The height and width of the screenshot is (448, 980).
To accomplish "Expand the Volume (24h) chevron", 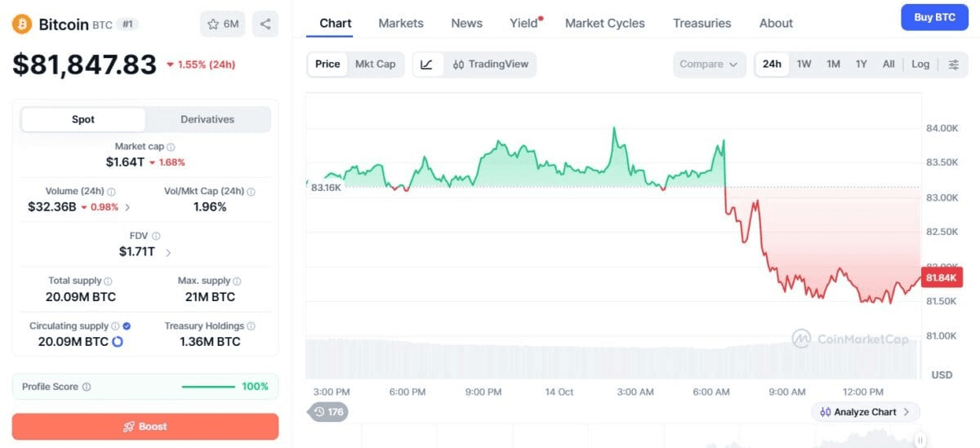I will tap(127, 207).
